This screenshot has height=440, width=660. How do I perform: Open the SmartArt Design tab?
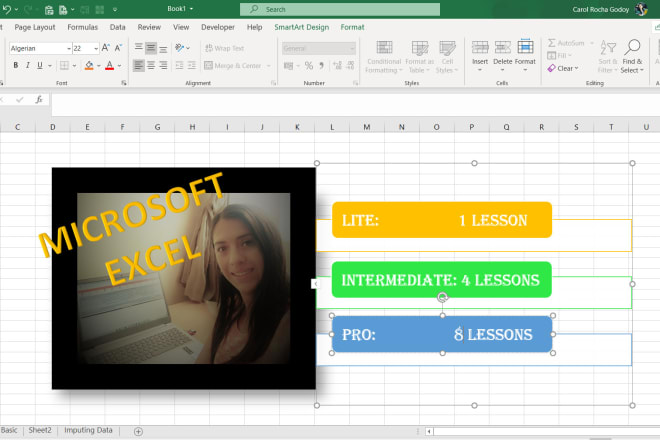[x=302, y=27]
